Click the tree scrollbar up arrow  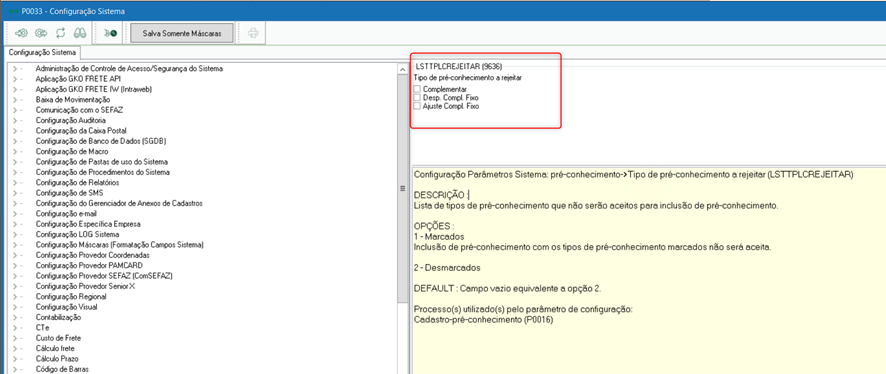click(x=403, y=69)
